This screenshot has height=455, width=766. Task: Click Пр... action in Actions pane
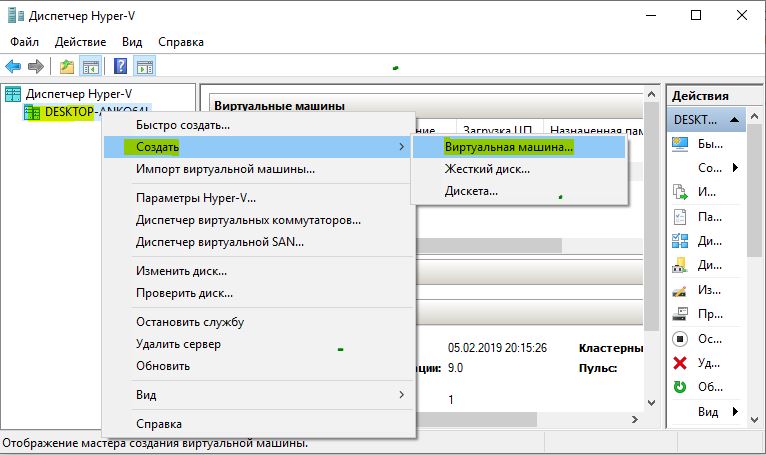[710, 314]
